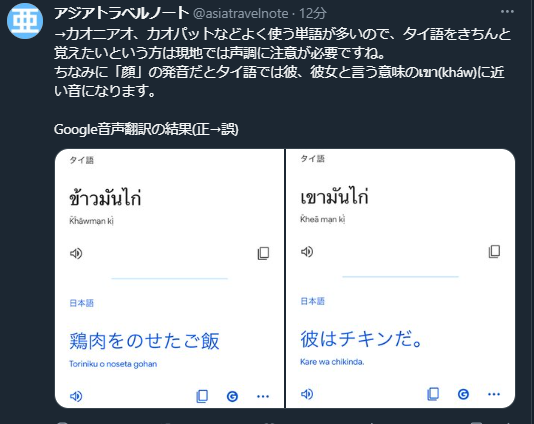Open the tweet via the 12分 timestamp
The image size is (534, 424).
click(313, 14)
